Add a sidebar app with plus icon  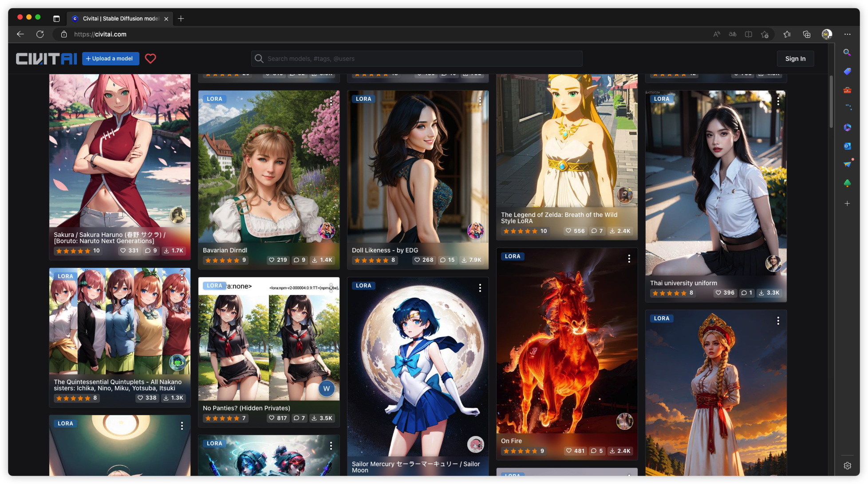[x=847, y=203]
